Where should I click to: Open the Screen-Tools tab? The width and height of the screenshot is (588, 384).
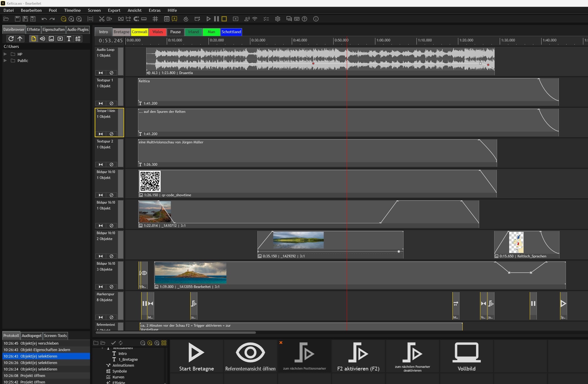coord(55,336)
